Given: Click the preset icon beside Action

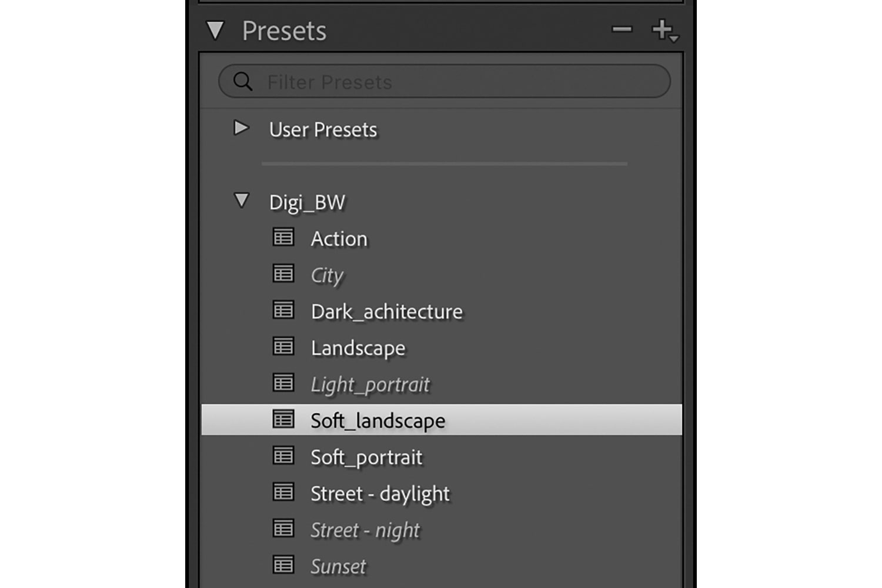Looking at the screenshot, I should 283,238.
